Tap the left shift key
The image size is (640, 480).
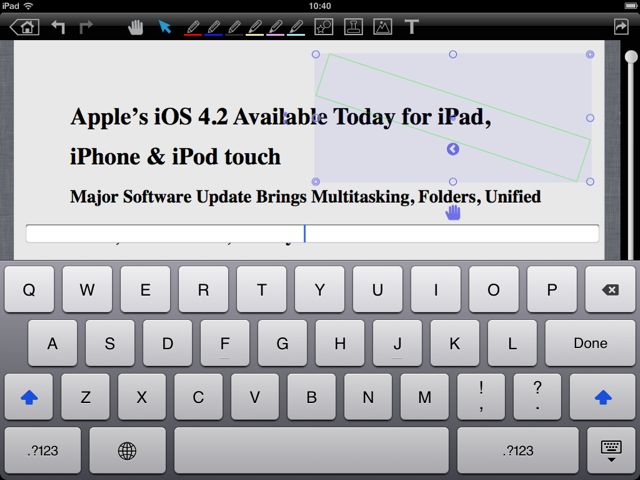(29, 397)
